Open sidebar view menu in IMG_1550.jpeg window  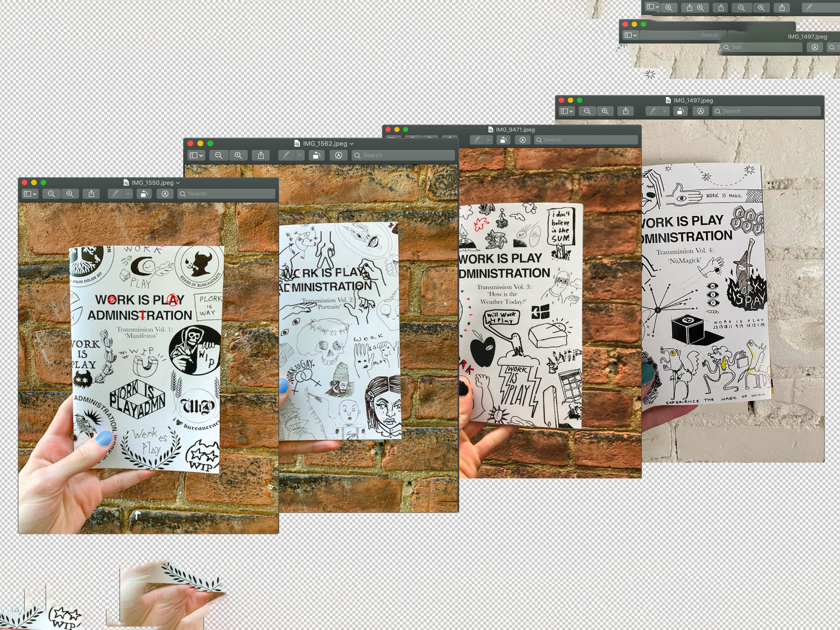pos(30,194)
